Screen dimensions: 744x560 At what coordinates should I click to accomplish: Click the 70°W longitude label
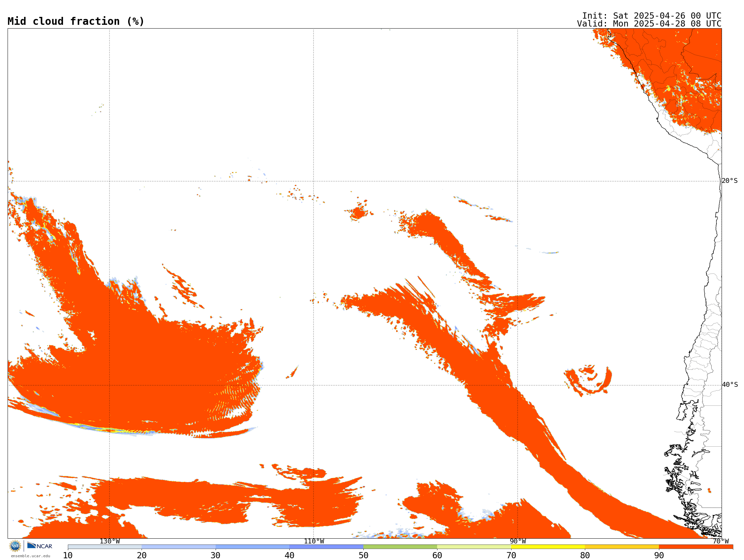[721, 541]
